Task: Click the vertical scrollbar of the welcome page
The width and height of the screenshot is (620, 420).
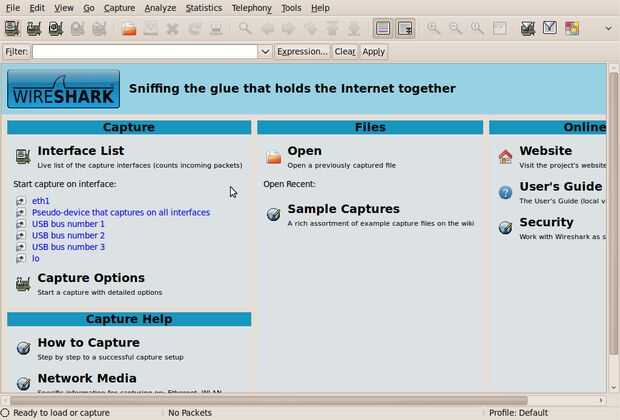Action: click(613, 214)
